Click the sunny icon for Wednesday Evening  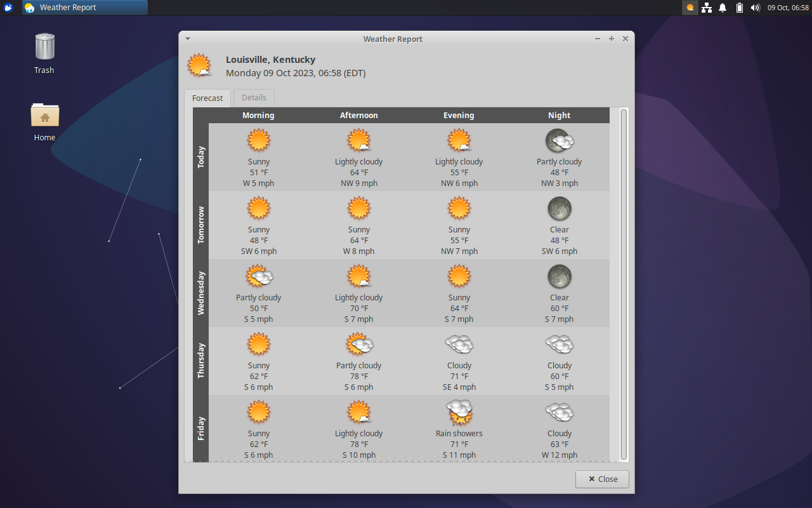pos(459,276)
